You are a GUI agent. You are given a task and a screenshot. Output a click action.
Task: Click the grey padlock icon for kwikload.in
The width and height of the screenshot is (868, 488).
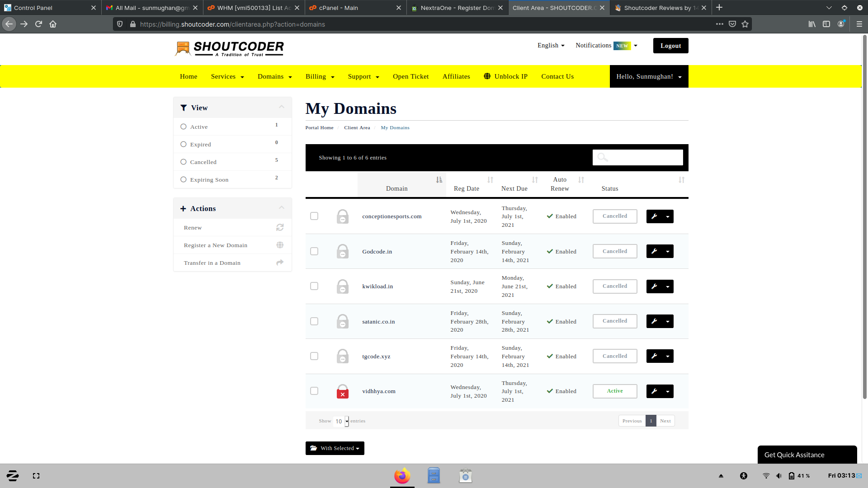pos(343,286)
